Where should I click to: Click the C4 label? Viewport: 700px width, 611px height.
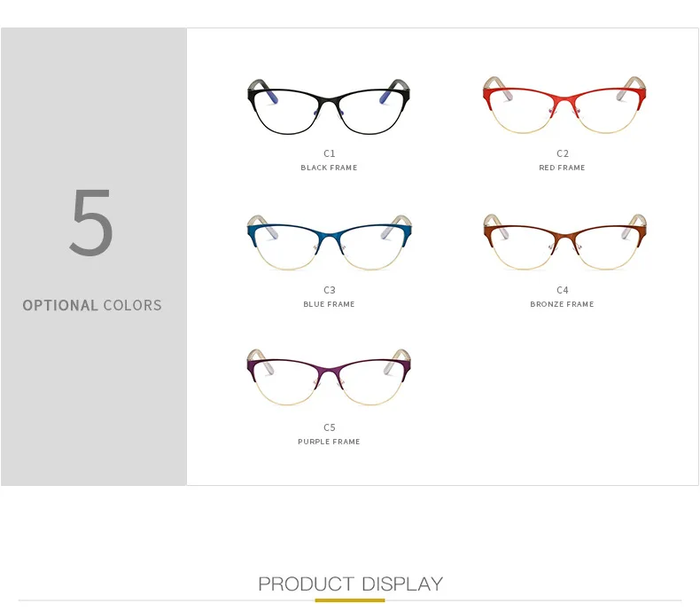coord(563,290)
